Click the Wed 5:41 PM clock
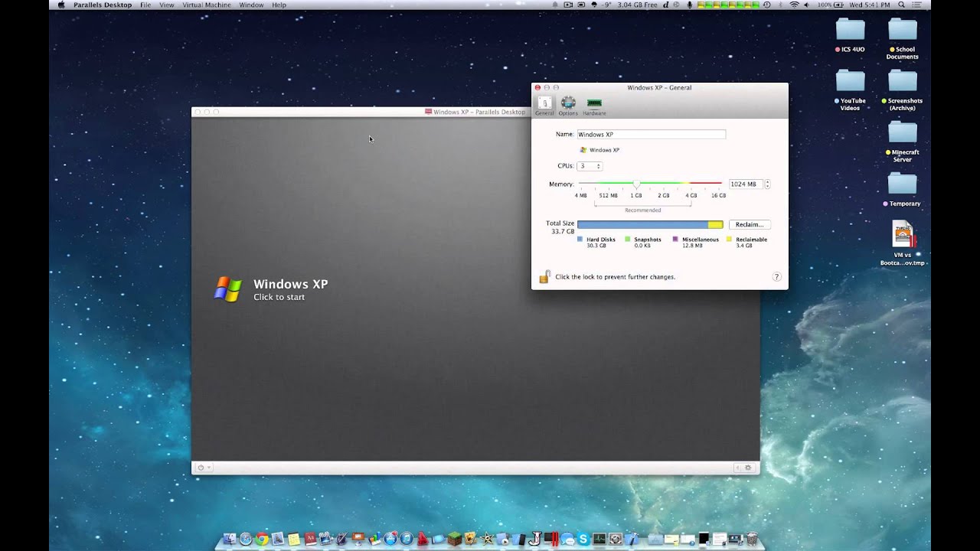Viewport: 980px width, 551px height. tap(870, 5)
